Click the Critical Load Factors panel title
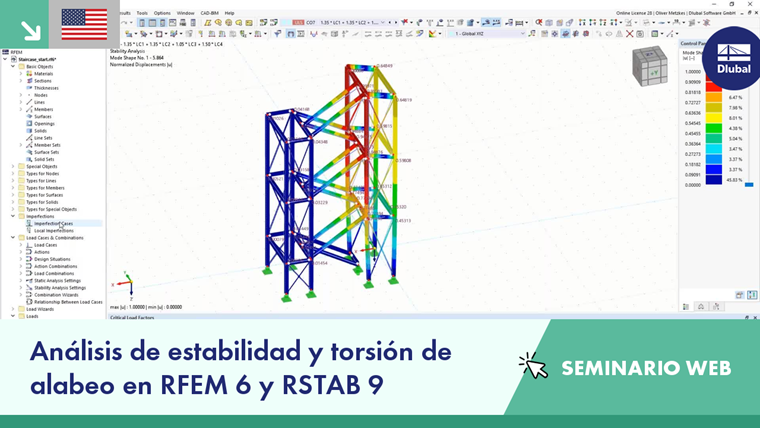Screen dimensions: 760x428 132,317
